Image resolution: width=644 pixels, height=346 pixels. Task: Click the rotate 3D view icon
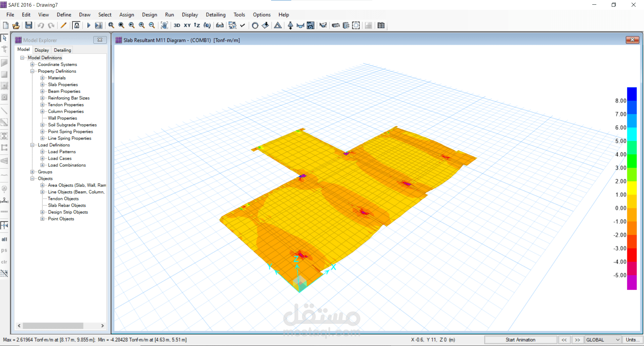click(x=207, y=26)
